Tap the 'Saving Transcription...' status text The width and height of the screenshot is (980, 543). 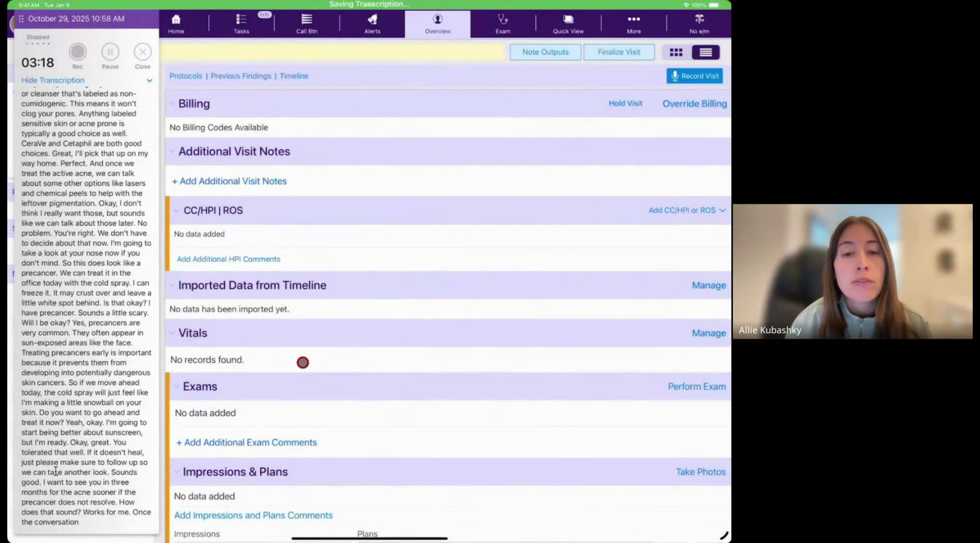[x=369, y=4]
